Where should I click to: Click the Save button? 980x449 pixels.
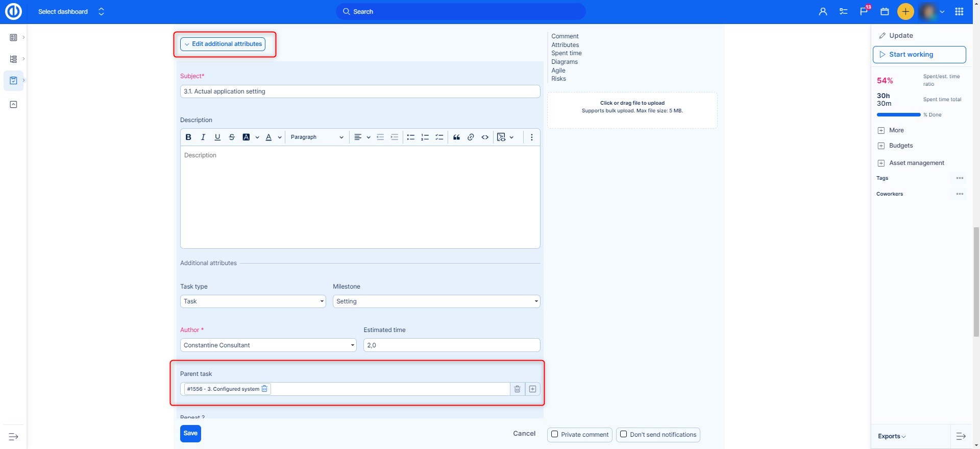tap(190, 433)
